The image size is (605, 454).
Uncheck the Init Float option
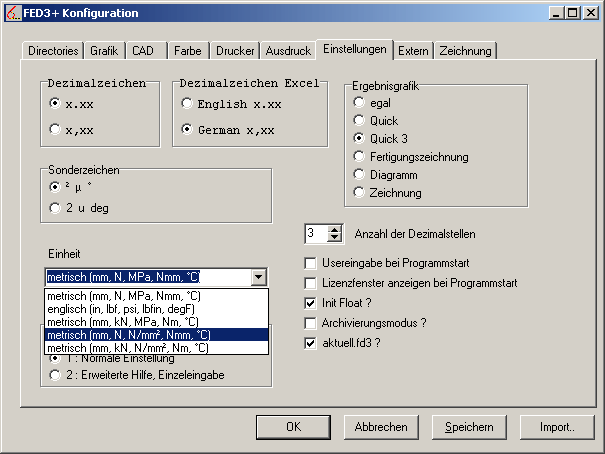point(311,303)
